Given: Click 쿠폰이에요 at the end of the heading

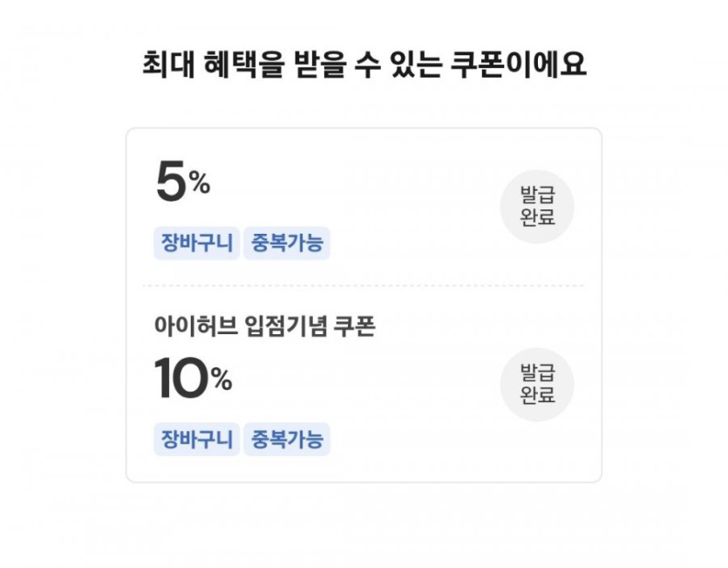Looking at the screenshot, I should click(x=518, y=65).
